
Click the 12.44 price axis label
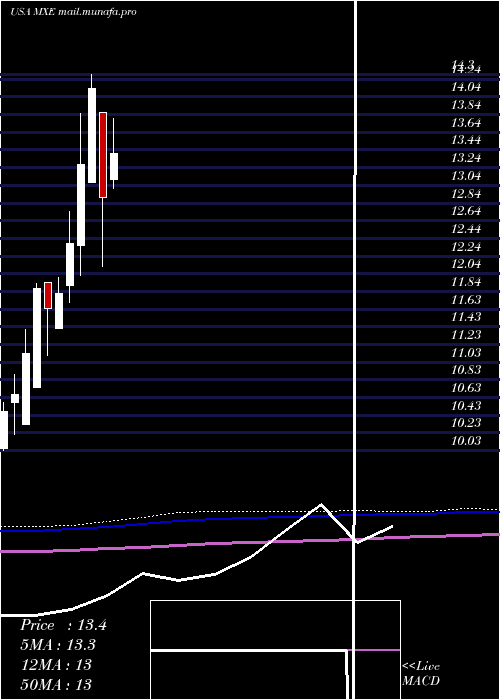[x=466, y=229]
